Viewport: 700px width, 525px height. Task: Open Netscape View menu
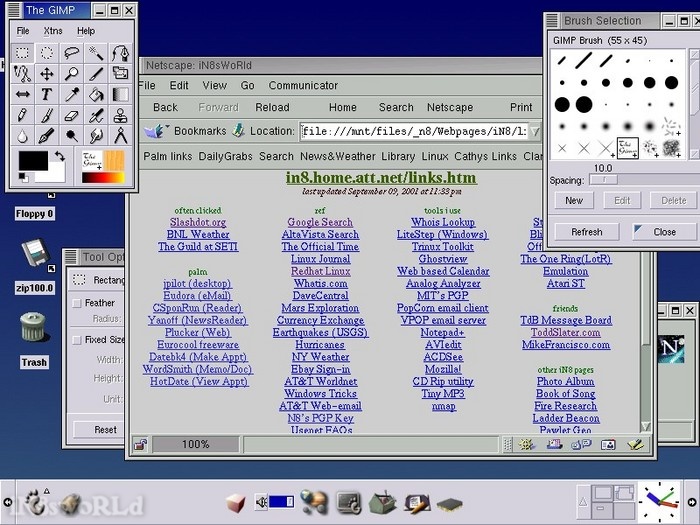click(x=214, y=85)
